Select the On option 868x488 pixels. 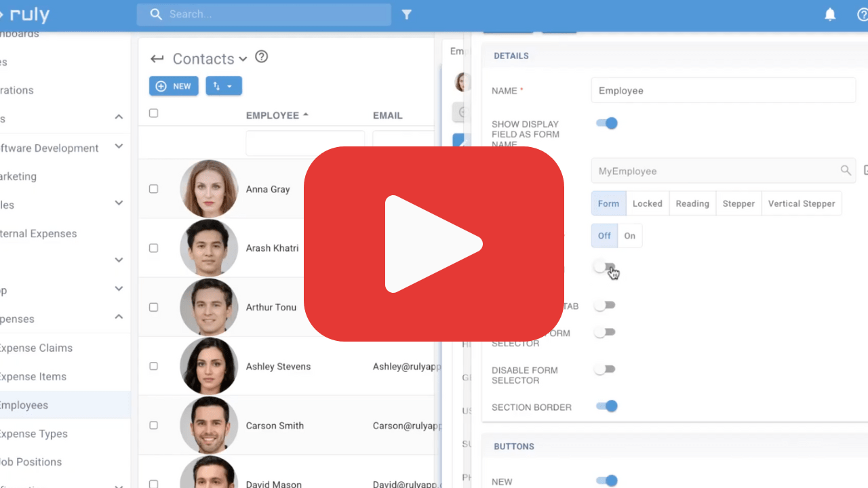coord(630,236)
